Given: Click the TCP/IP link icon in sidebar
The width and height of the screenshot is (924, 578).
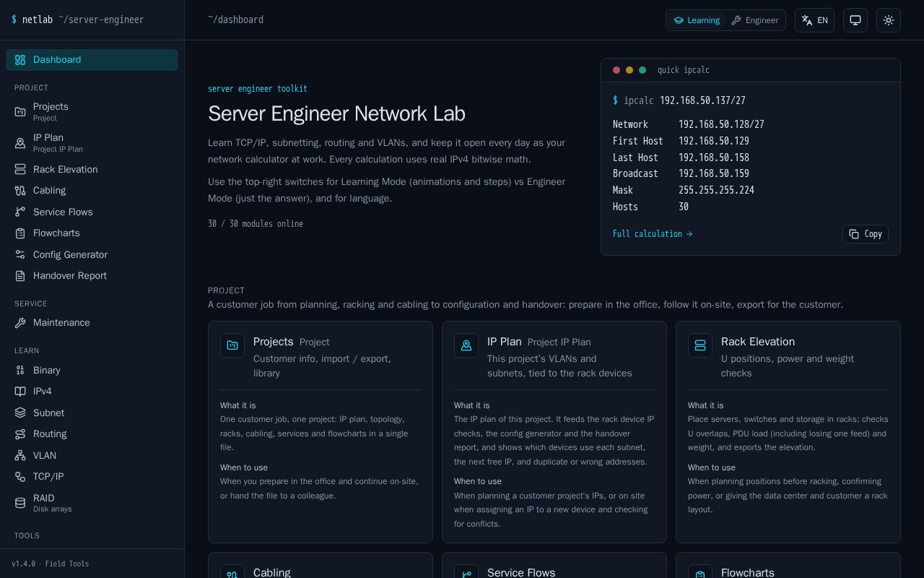Looking at the screenshot, I should [x=20, y=477].
